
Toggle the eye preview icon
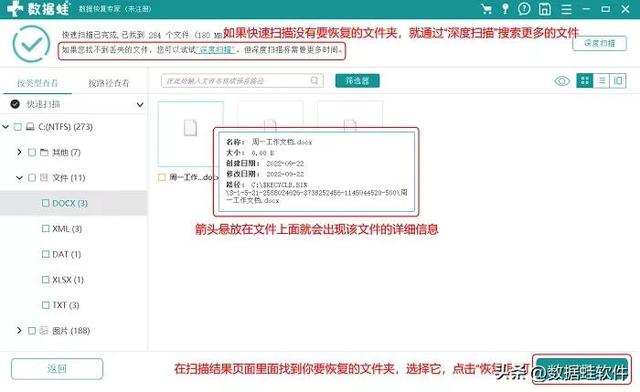[562, 81]
